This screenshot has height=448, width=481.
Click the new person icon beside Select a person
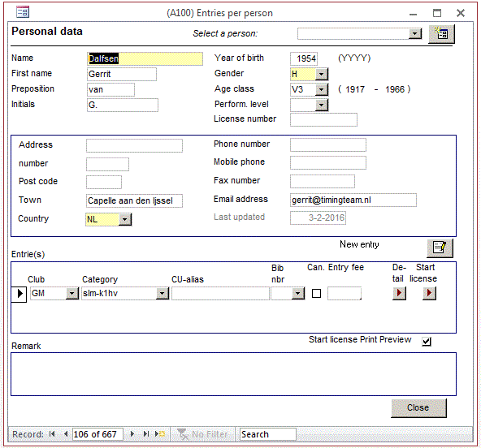click(x=441, y=34)
